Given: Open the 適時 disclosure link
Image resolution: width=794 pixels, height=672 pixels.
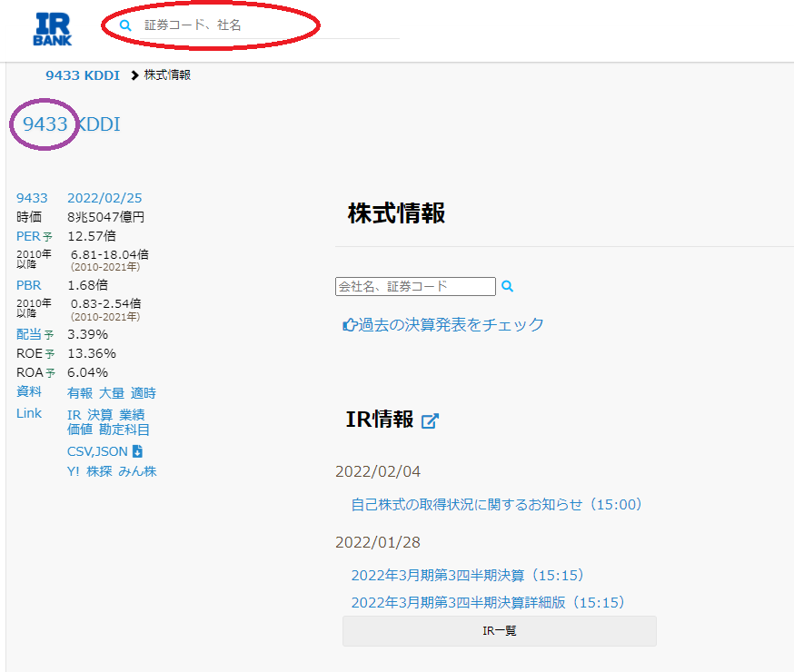Looking at the screenshot, I should 144,393.
